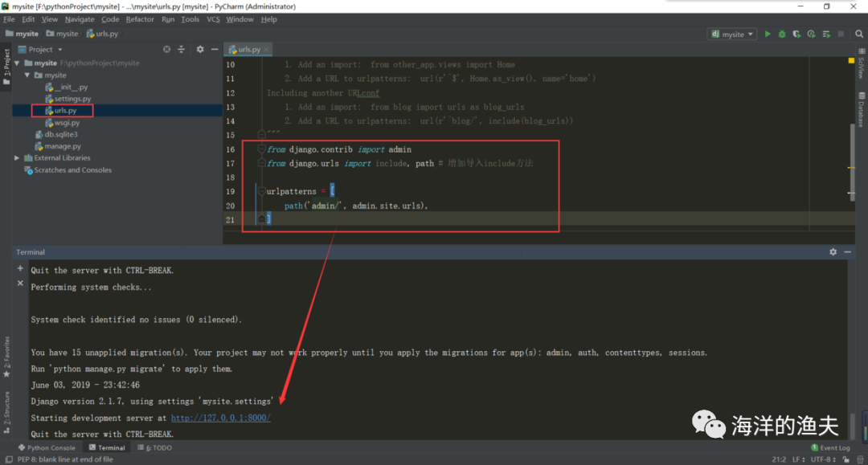Hide the Project tool window

(x=215, y=49)
